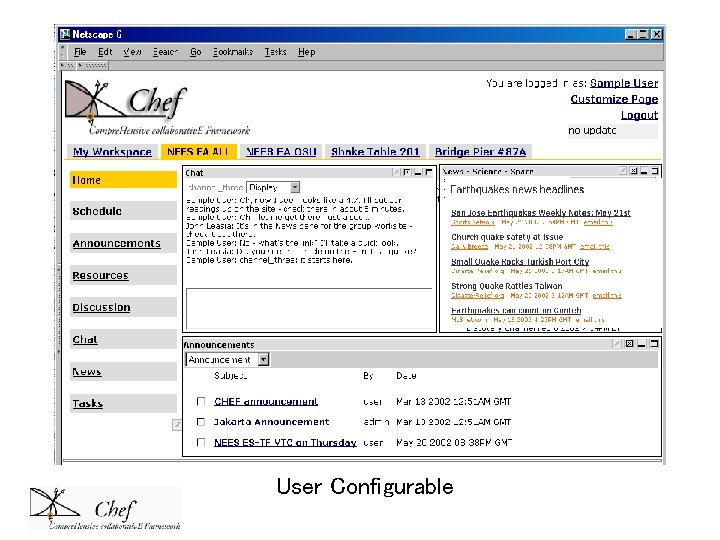Switch to the My Workspace tab
This screenshot has width=720, height=540.
tap(112, 152)
